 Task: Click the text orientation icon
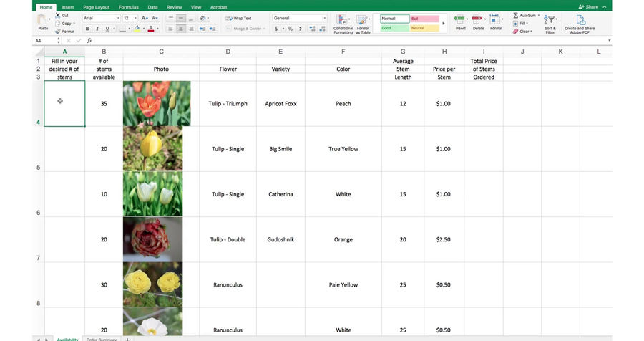click(x=203, y=18)
